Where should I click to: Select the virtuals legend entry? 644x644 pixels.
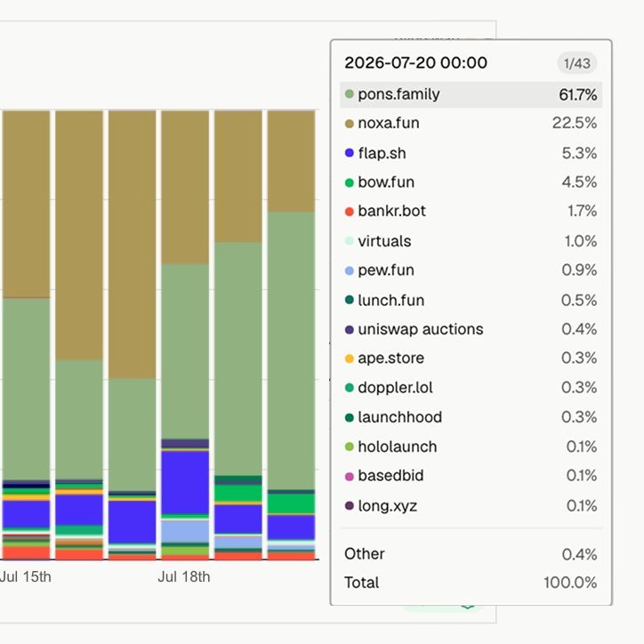coord(471,241)
